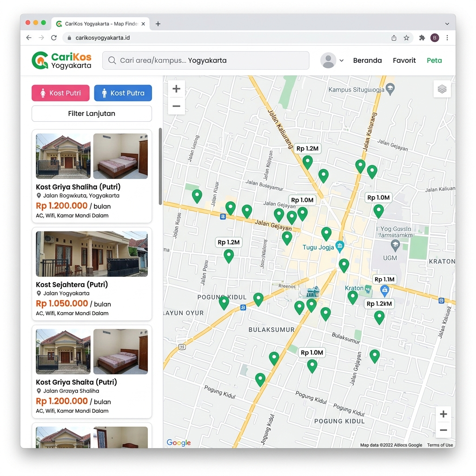Open Kost Griya Shaliha (Putri) listing title
Screen dimensions: 476x476
tap(78, 187)
